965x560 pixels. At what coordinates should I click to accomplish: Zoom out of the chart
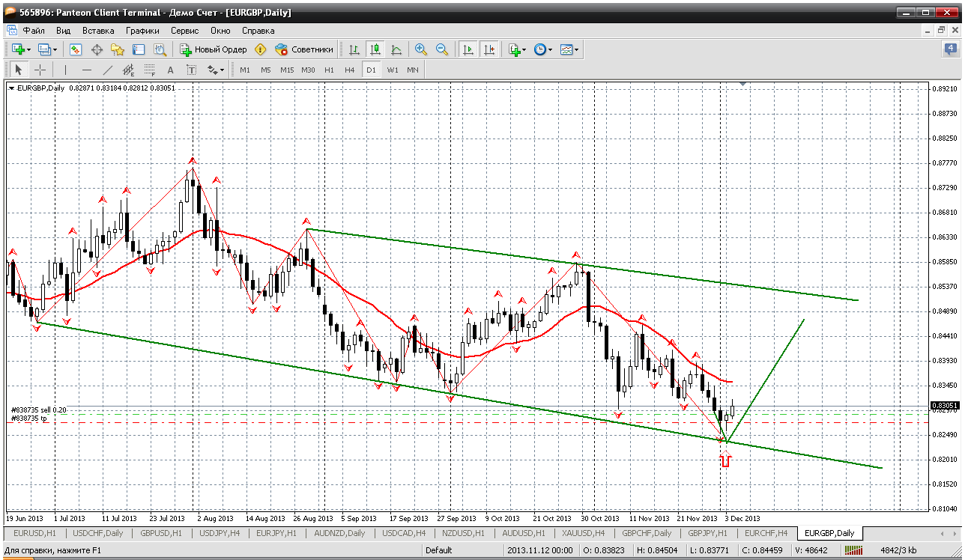click(442, 49)
